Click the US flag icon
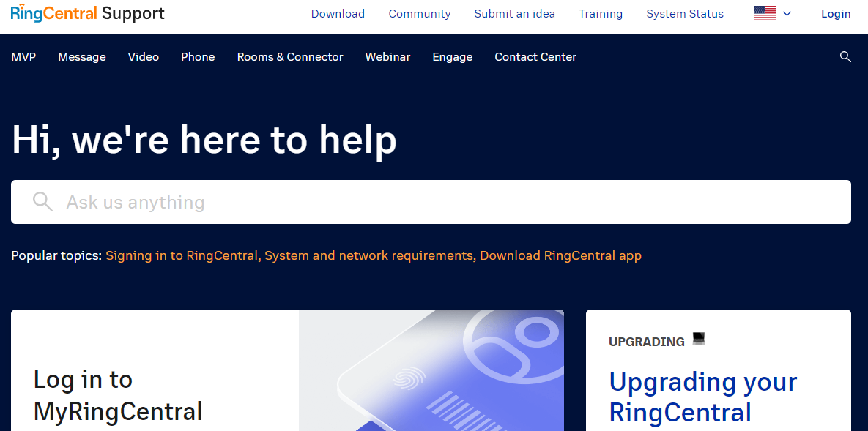 pos(764,14)
